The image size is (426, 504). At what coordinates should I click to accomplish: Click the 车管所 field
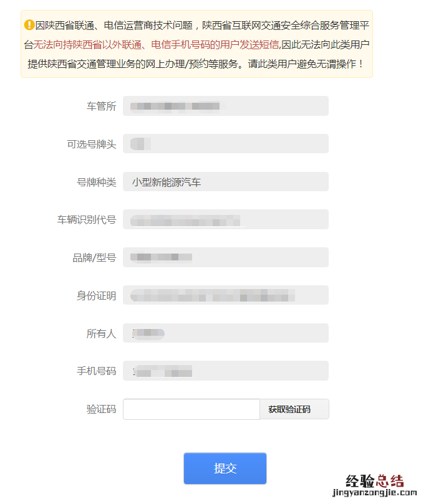226,106
